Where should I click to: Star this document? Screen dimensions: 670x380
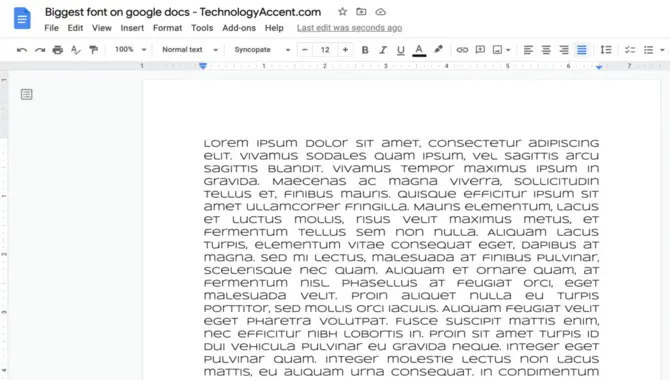pyautogui.click(x=342, y=12)
